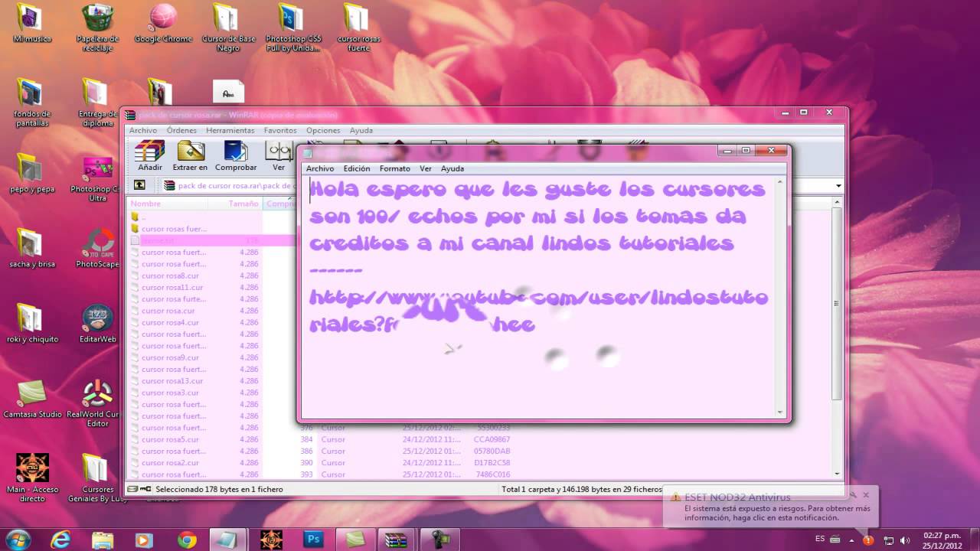Open WinRAR address bar dropdown arrow
The image size is (980, 551).
coord(838,185)
